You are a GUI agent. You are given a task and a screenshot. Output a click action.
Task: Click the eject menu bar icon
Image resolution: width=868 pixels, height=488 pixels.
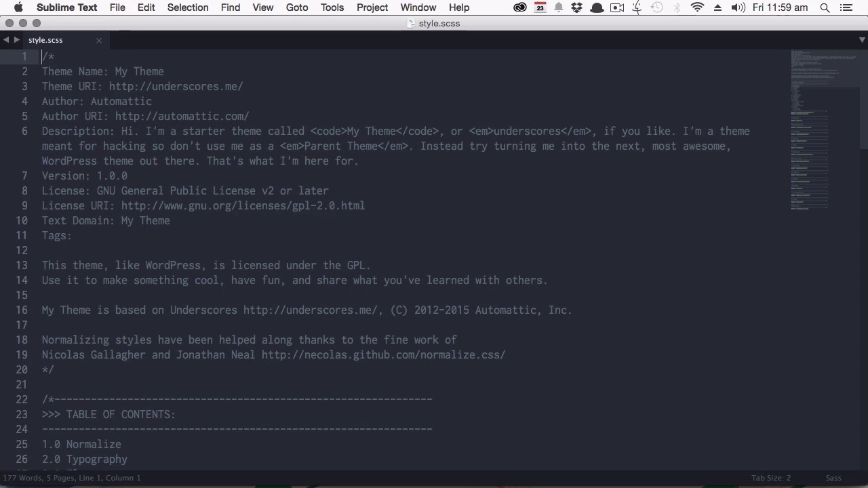pyautogui.click(x=717, y=7)
